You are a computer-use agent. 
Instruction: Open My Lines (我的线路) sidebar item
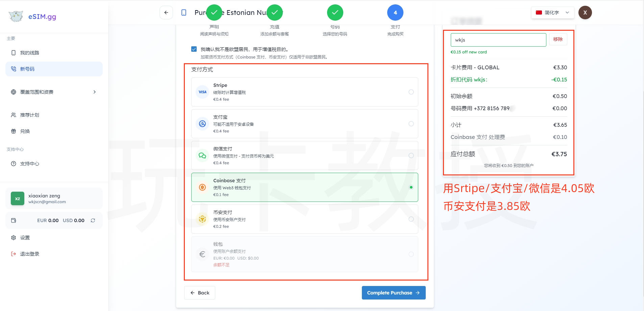coord(54,53)
